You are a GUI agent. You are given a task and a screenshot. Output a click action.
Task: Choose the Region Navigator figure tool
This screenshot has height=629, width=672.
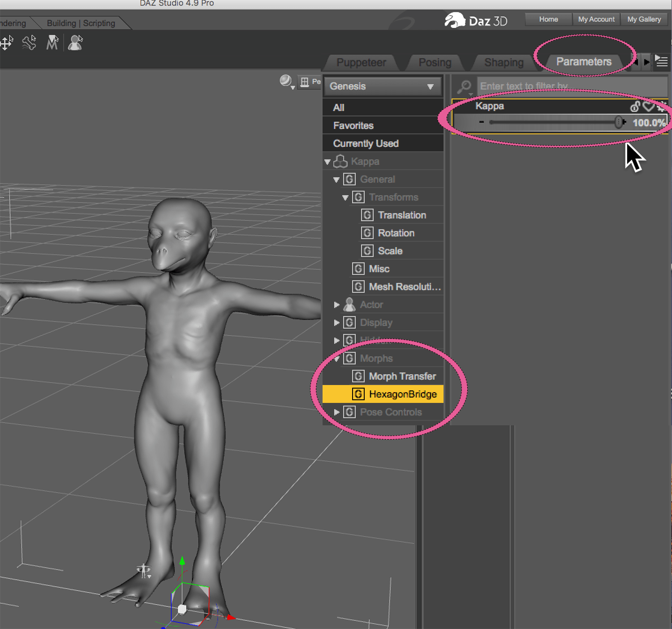(75, 43)
